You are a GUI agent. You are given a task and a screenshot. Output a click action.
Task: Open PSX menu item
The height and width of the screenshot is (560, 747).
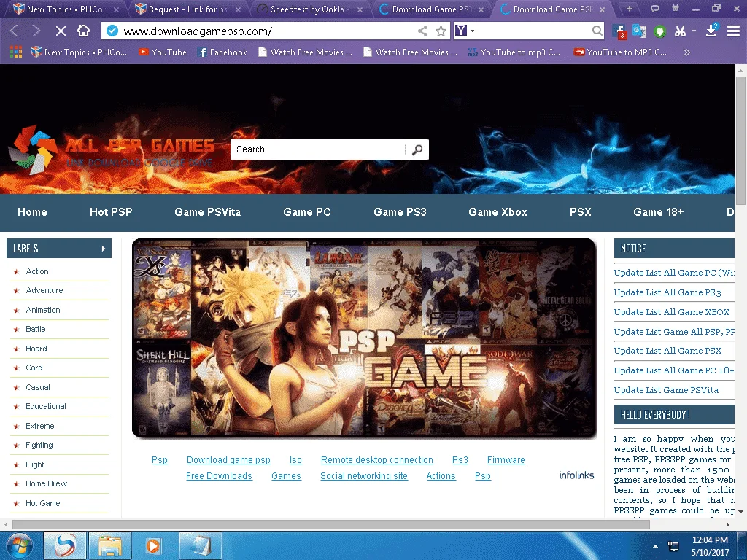click(580, 212)
